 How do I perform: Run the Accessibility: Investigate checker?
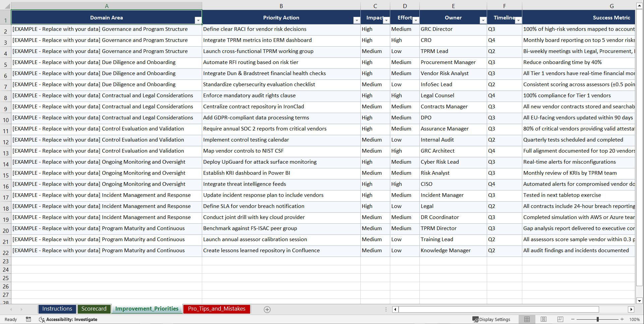(68, 319)
